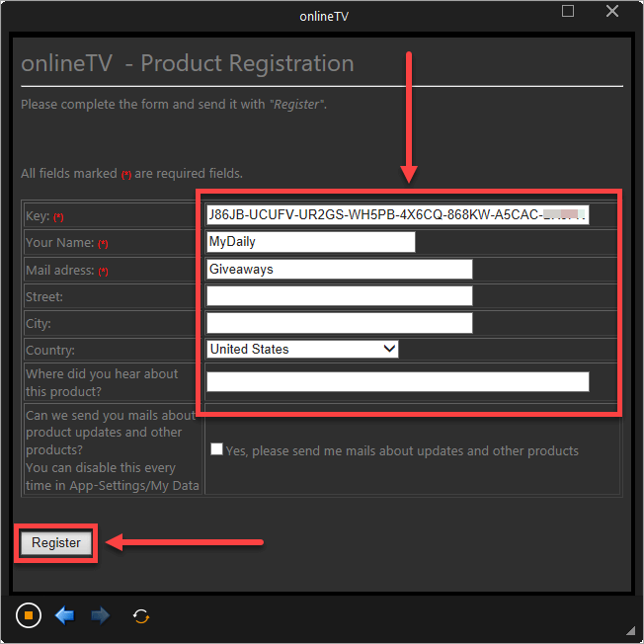Click the onlineTV title bar text
644x644 pixels.
click(324, 16)
